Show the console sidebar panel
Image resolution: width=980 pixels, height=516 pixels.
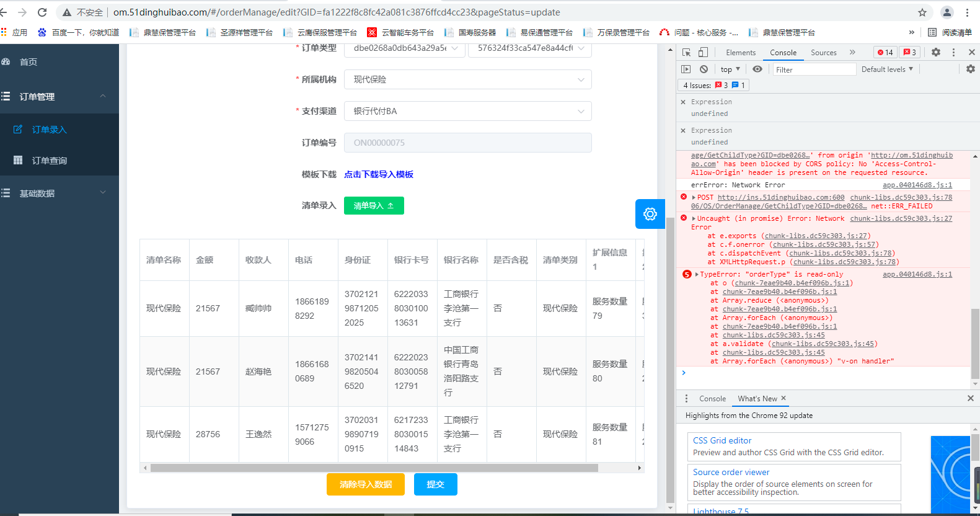[x=686, y=69]
